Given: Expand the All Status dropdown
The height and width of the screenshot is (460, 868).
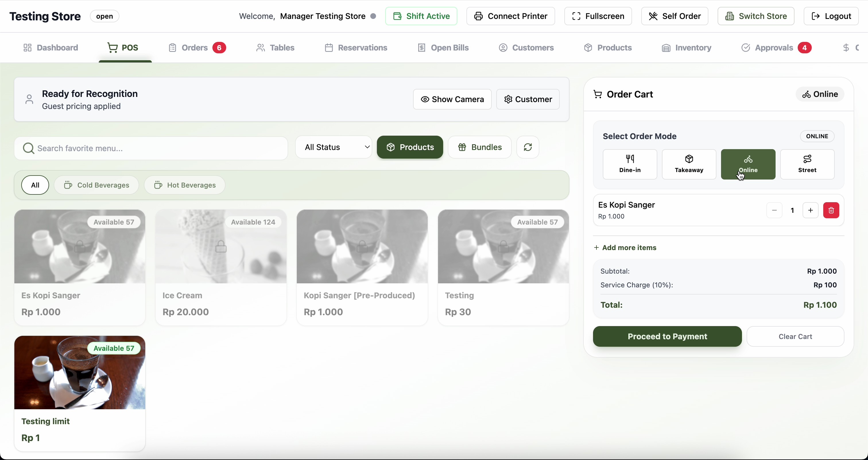Looking at the screenshot, I should pyautogui.click(x=333, y=147).
